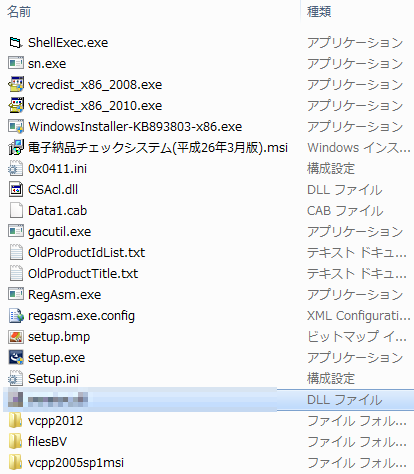
Task: Click 構成設定 type in 0x0411.ini row
Action: point(331,169)
